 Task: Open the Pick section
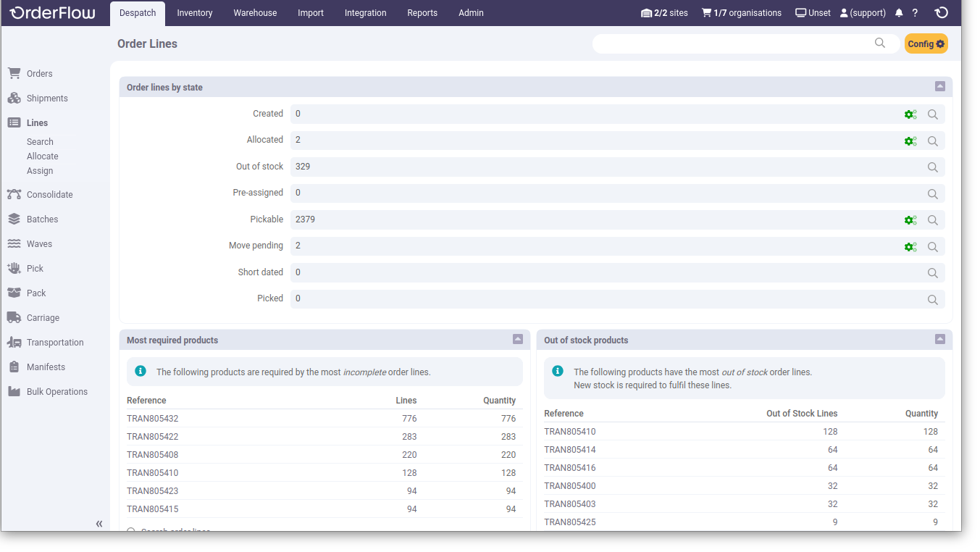coord(35,268)
